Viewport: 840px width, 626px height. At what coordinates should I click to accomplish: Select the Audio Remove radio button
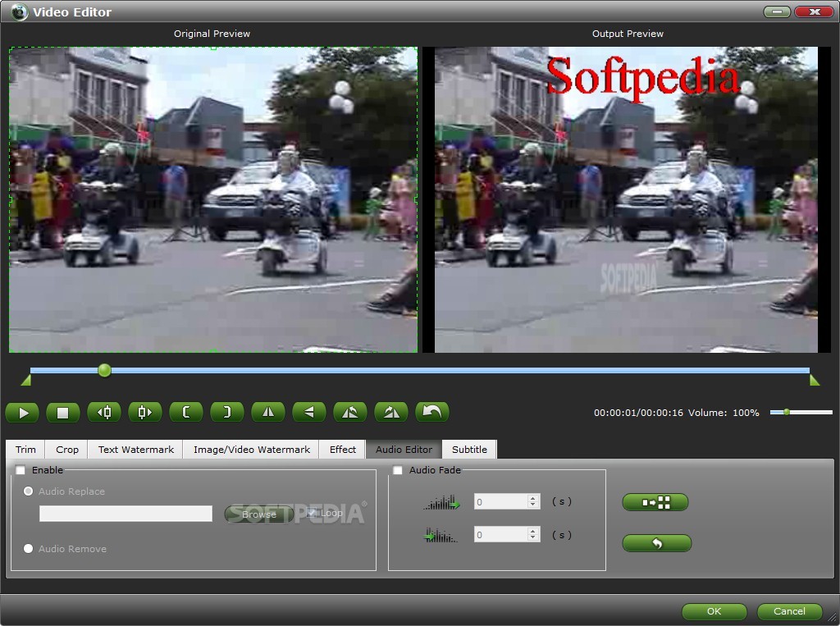point(29,548)
